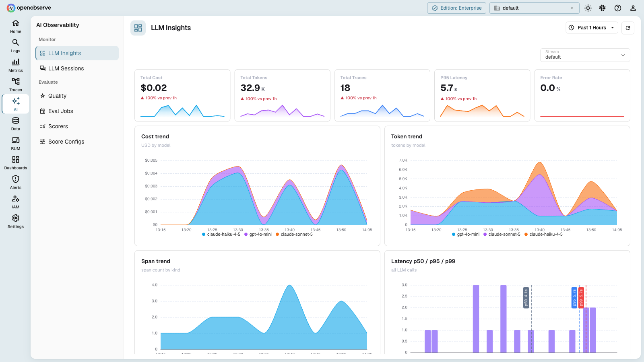Open Eval Jobs menu item
The width and height of the screenshot is (644, 362).
[x=77, y=111]
